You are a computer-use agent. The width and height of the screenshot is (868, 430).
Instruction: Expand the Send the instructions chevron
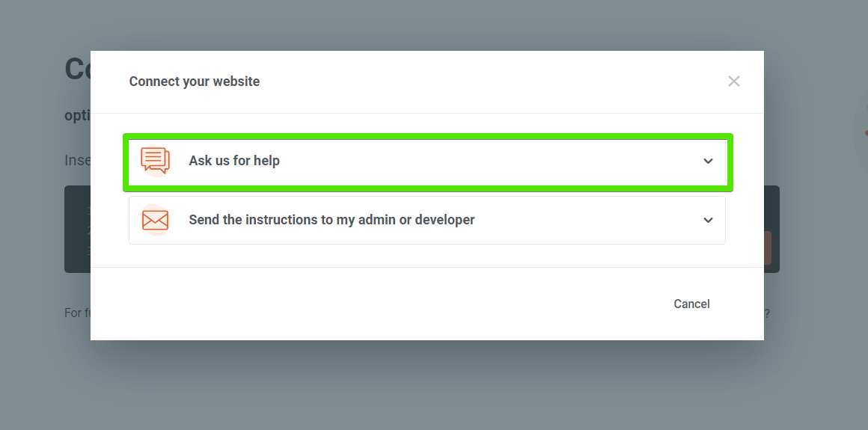pyautogui.click(x=707, y=221)
